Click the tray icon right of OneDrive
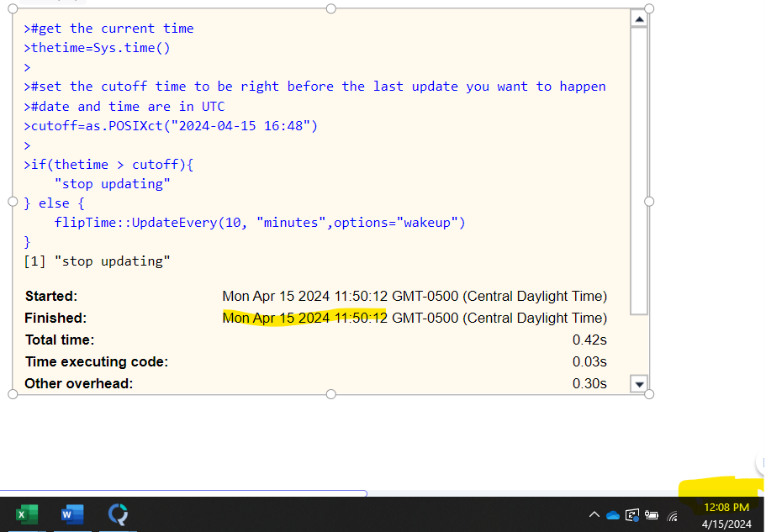 point(631,515)
